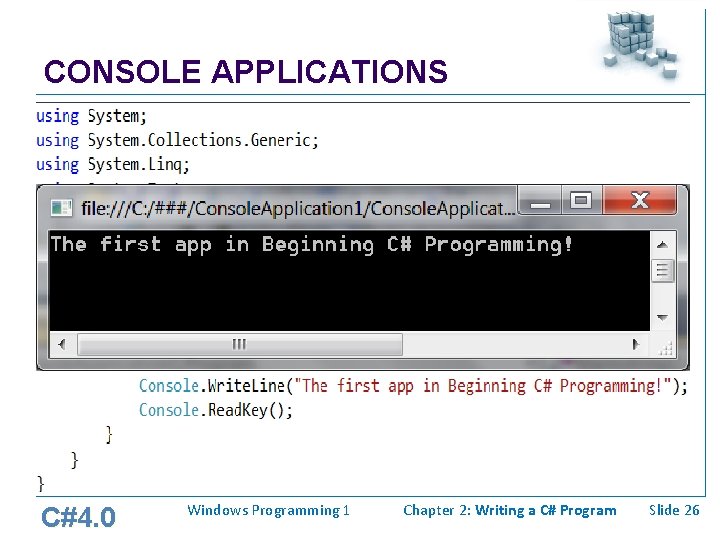Image resolution: width=720 pixels, height=540 pixels.
Task: Click the 'Windows Programming 1' footer text
Action: (x=268, y=511)
